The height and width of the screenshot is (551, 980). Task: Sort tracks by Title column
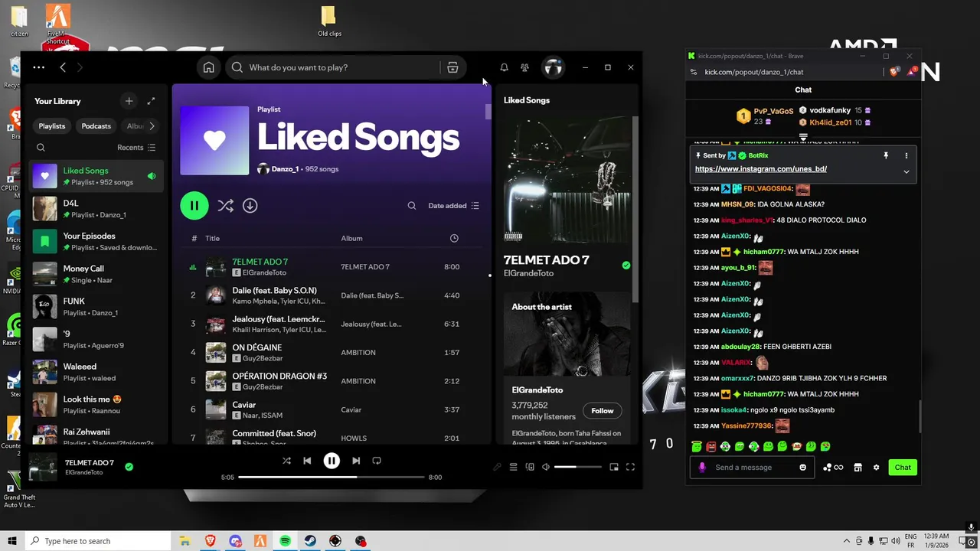click(213, 238)
